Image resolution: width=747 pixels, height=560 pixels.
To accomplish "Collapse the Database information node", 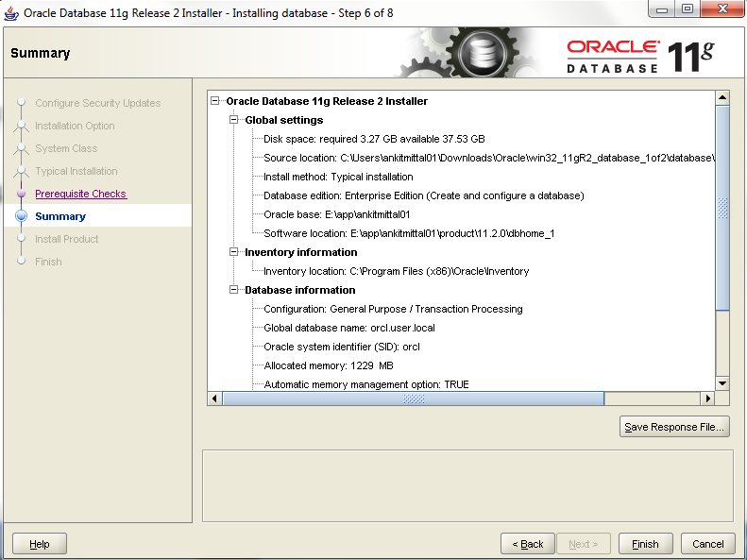I will tap(233, 290).
